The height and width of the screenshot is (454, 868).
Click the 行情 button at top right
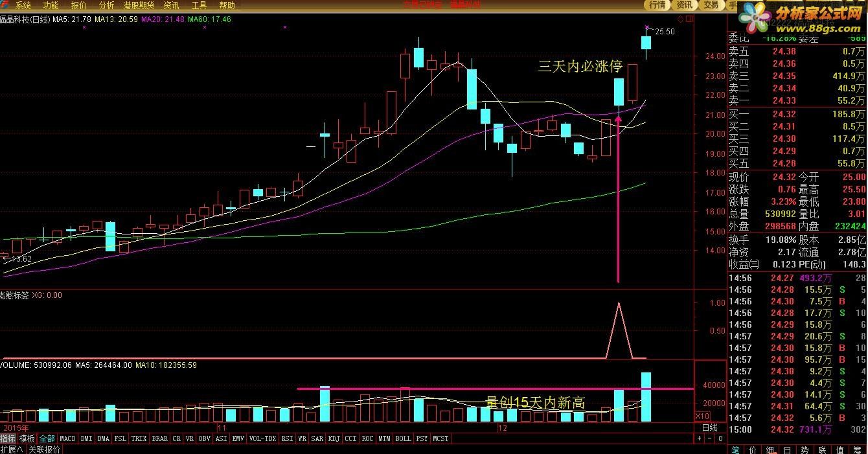pos(657,5)
